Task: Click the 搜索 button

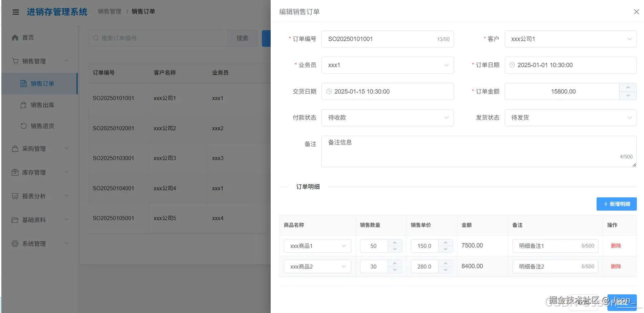Action: tap(243, 38)
